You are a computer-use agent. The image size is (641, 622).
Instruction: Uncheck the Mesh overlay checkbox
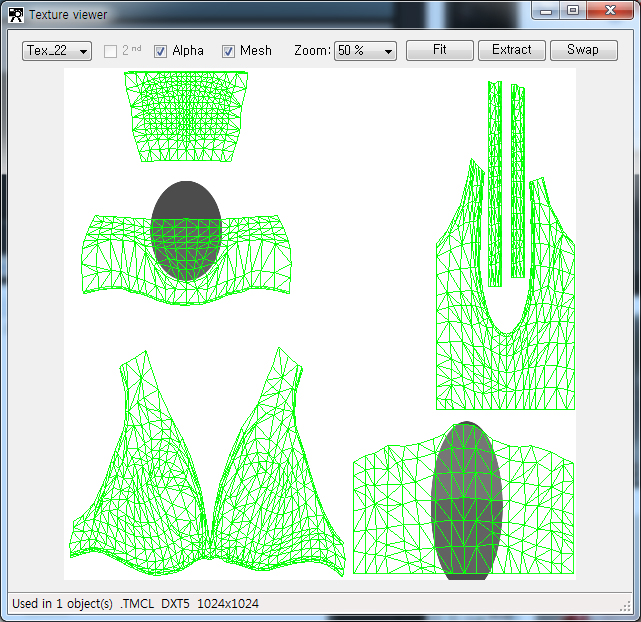tap(228, 51)
